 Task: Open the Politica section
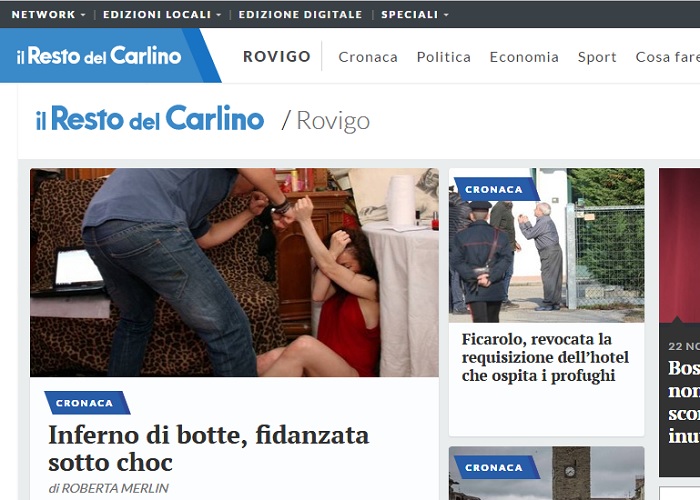tap(443, 57)
